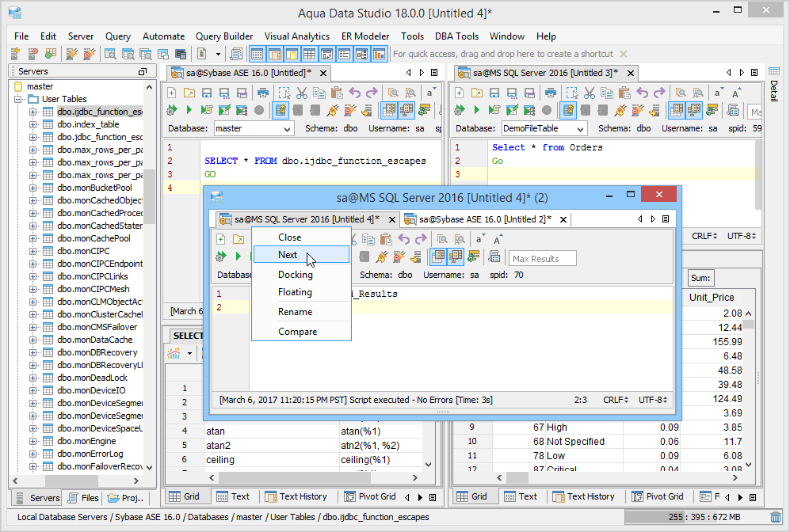Screen dimensions: 790x532
Task: Click the Disconnect plug icon in MS SQL Untitled 3 editor
Action: click(638, 110)
